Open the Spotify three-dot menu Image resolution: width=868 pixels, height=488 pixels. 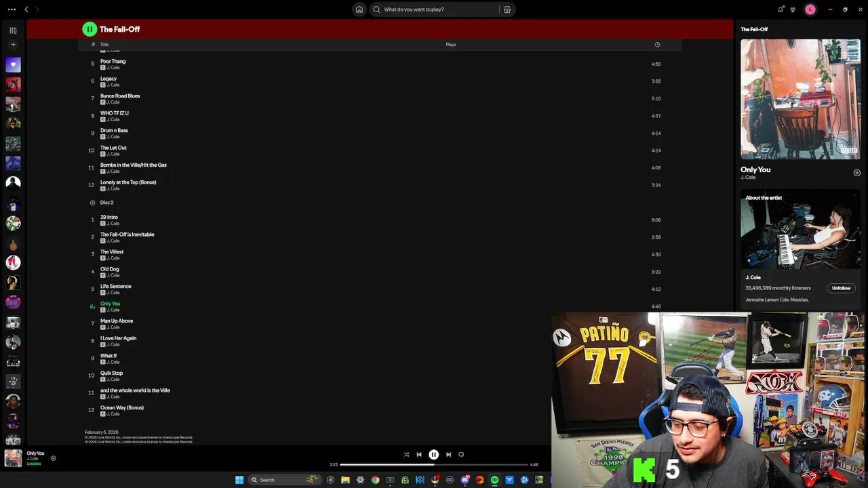(12, 9)
